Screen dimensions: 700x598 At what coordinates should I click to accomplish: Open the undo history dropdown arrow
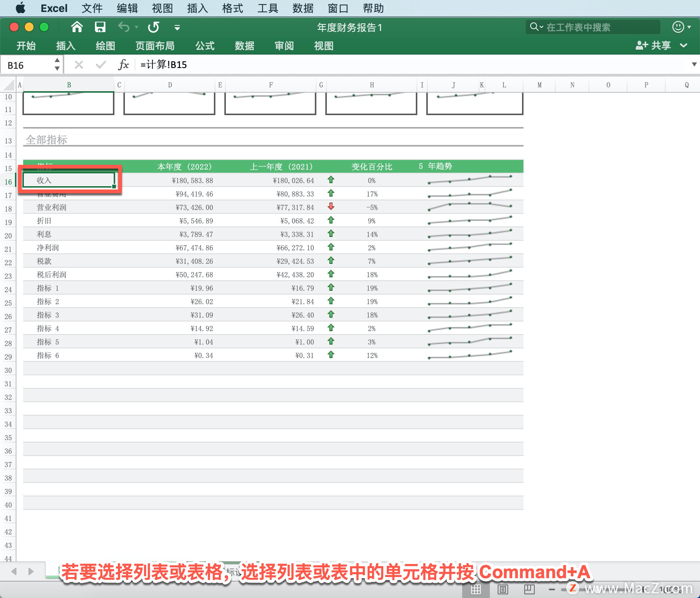tap(136, 27)
